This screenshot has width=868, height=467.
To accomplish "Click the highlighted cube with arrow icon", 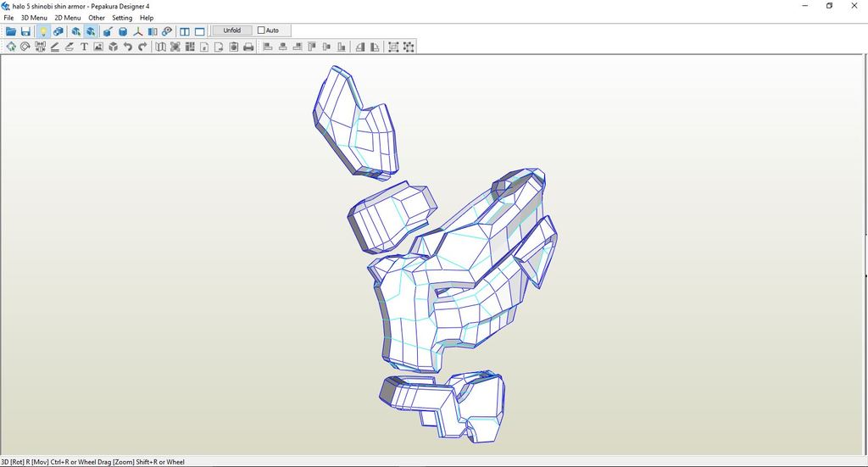I will click(91, 31).
